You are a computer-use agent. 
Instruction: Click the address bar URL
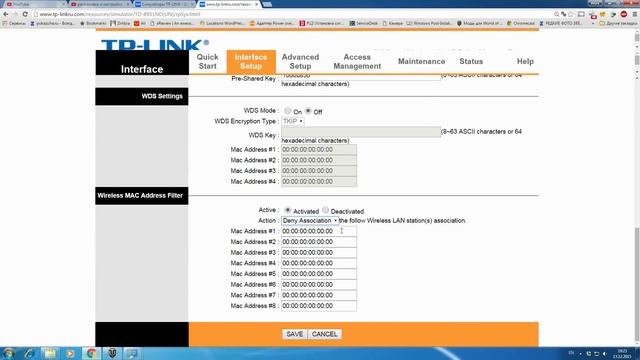tap(120, 14)
